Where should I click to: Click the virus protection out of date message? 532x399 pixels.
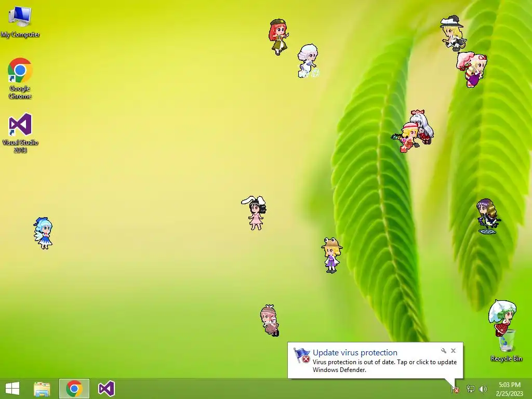point(384,366)
